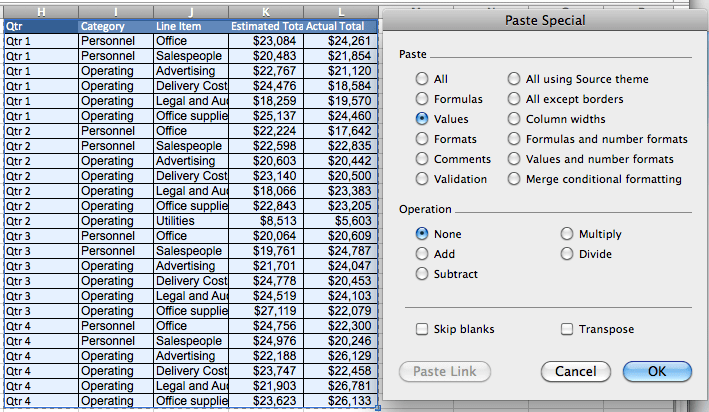709x412 pixels.
Task: Select the Validation radio button
Action: [x=422, y=179]
